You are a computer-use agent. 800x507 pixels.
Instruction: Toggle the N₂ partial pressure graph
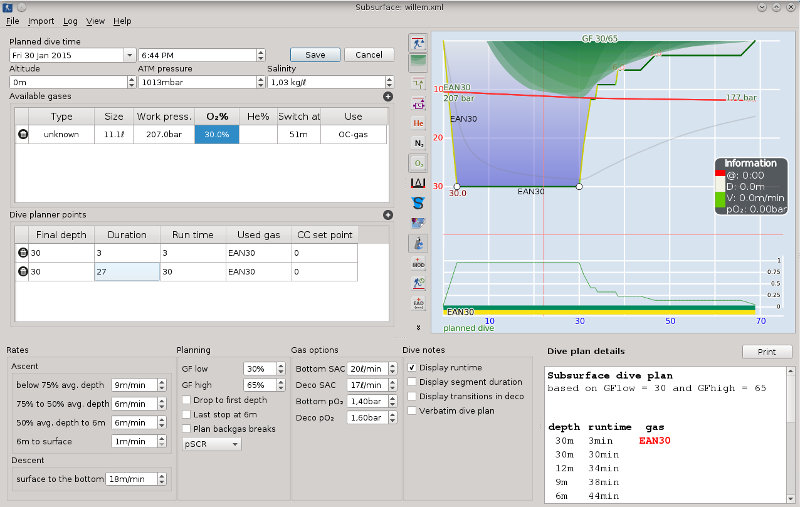click(418, 143)
